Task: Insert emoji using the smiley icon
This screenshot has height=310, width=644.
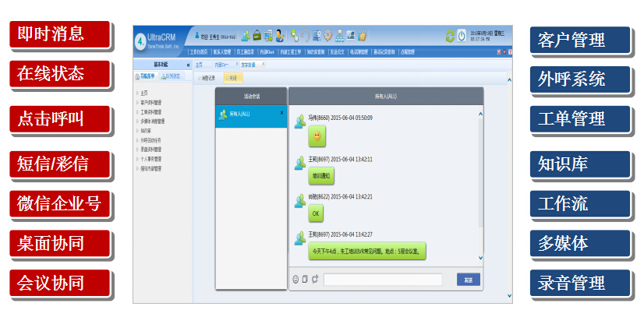Action: tap(295, 280)
